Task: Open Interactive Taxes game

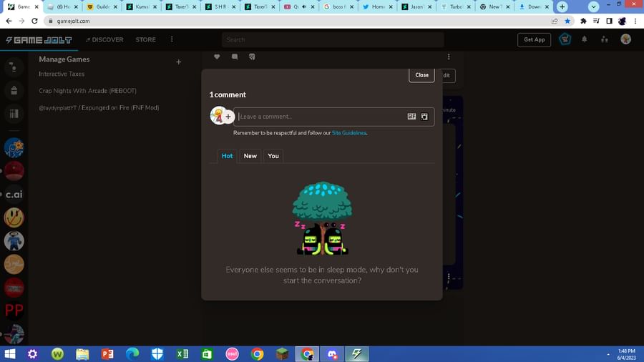Action: [x=62, y=74]
